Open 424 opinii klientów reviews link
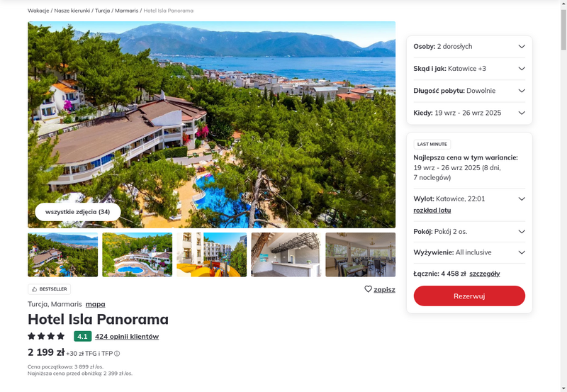567x392 pixels. [127, 336]
